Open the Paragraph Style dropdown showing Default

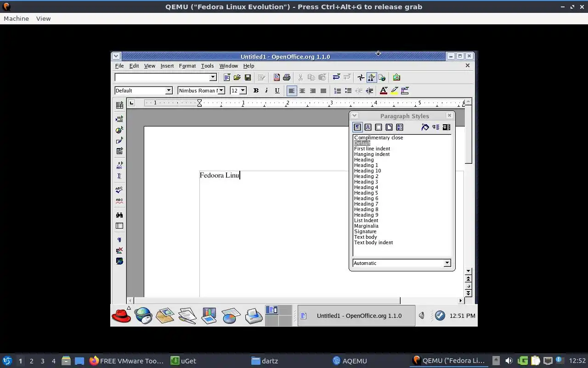pyautogui.click(x=169, y=91)
